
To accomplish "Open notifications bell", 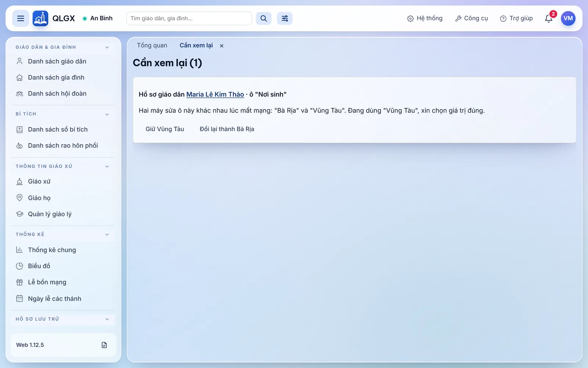I will (x=549, y=18).
